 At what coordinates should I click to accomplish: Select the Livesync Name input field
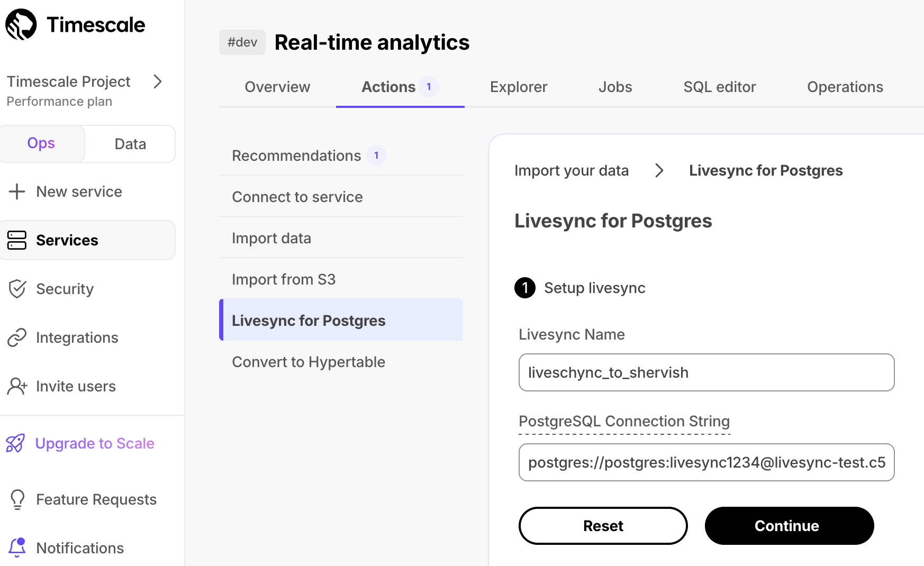point(706,372)
